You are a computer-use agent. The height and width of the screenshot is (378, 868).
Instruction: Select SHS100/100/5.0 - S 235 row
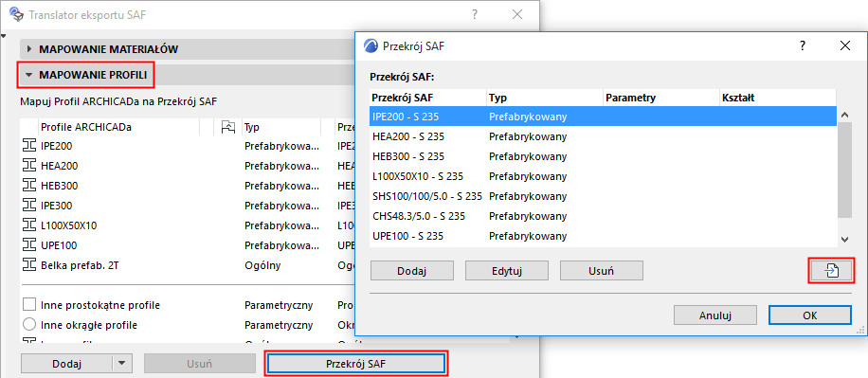coord(603,196)
